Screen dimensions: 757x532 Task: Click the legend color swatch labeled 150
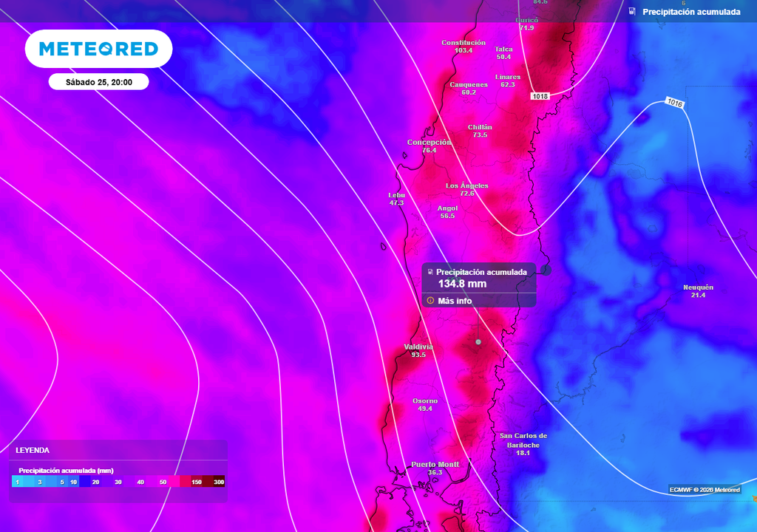click(x=197, y=482)
